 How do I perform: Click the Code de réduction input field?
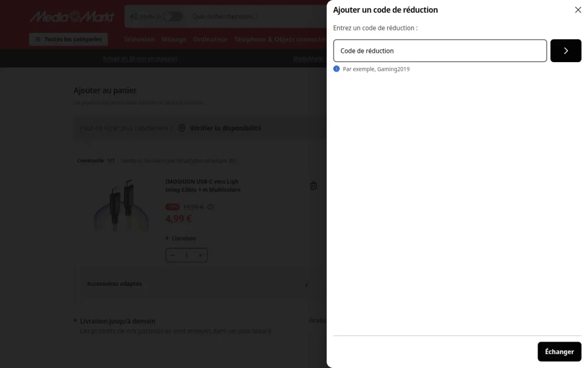pyautogui.click(x=440, y=51)
